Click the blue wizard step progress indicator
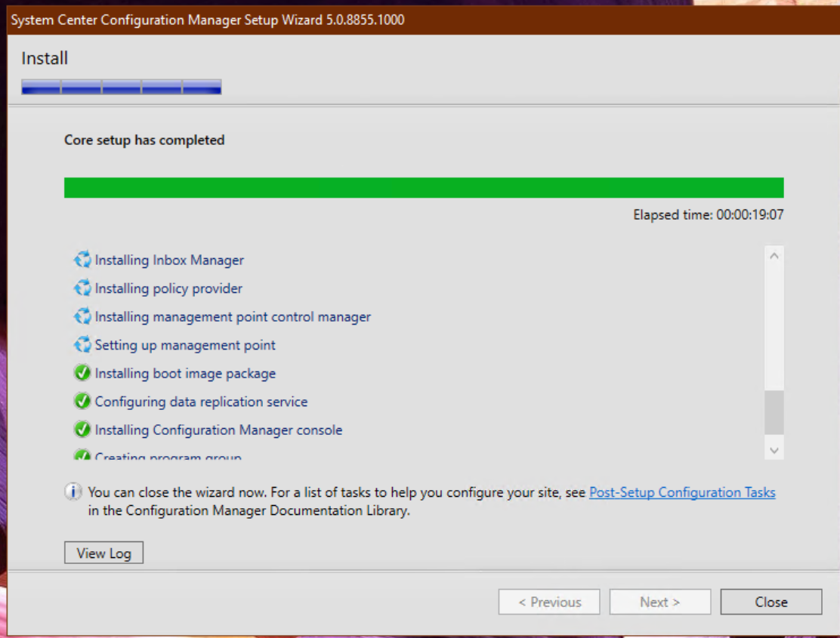840x638 pixels. click(121, 87)
